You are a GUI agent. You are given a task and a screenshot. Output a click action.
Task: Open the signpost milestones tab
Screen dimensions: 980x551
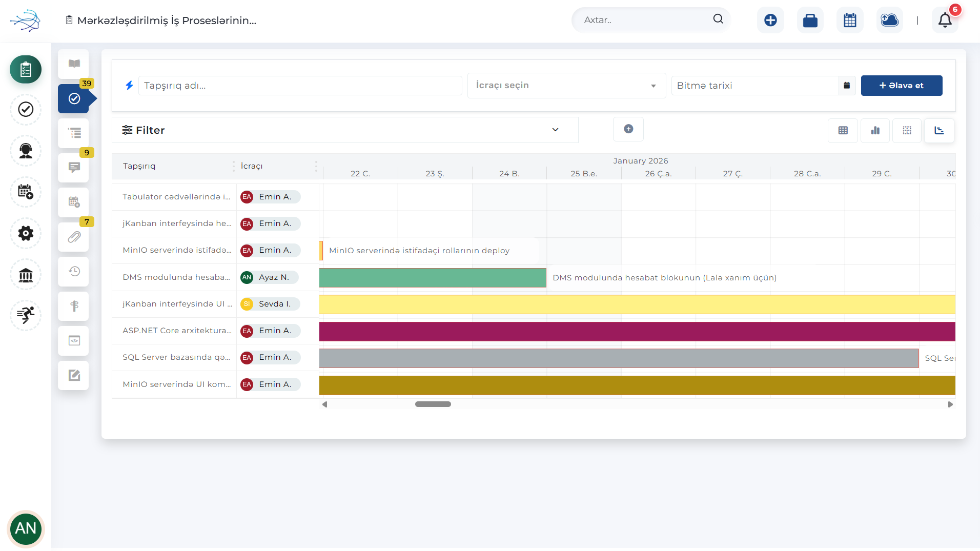coord(74,306)
